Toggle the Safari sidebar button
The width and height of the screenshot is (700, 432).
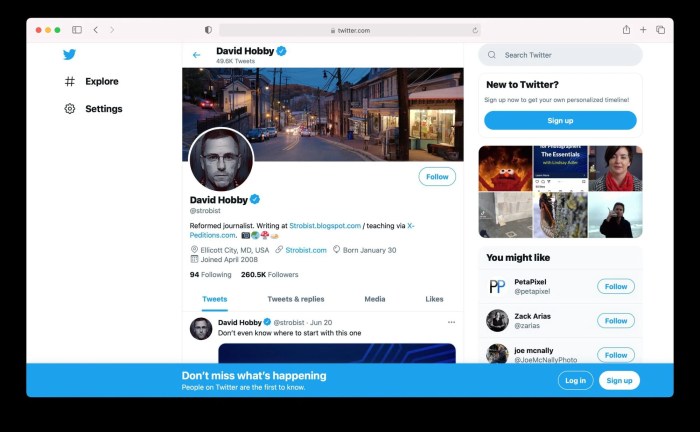pyautogui.click(x=77, y=30)
